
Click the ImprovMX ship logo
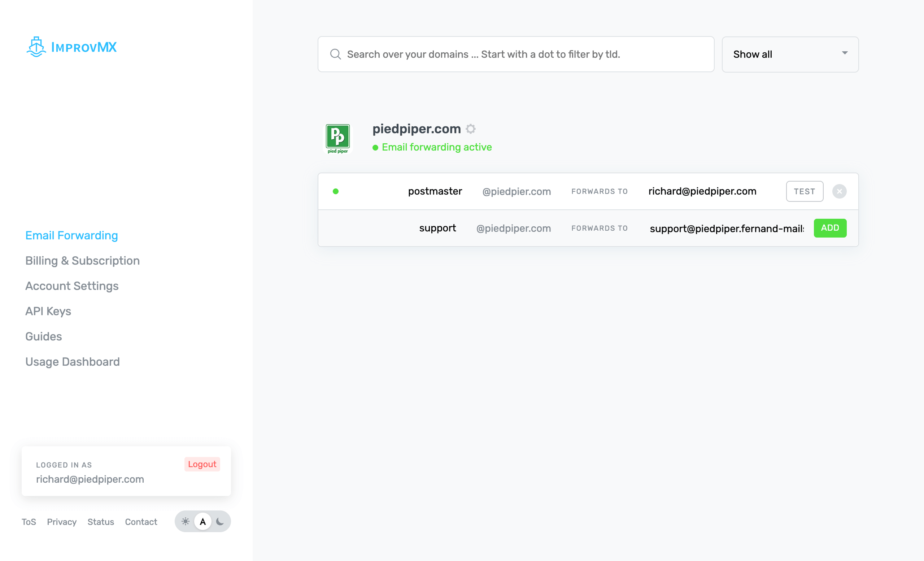(36, 47)
